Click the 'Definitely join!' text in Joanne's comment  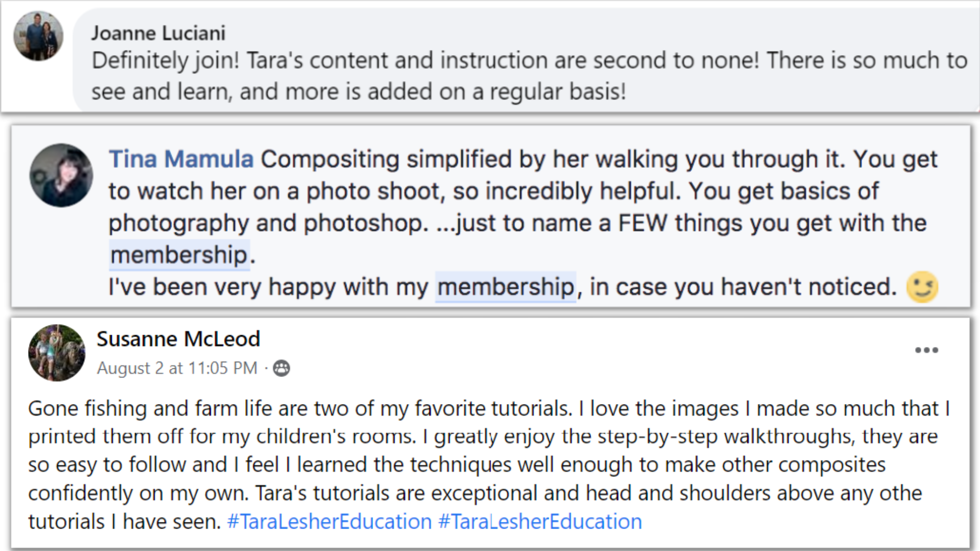[165, 61]
